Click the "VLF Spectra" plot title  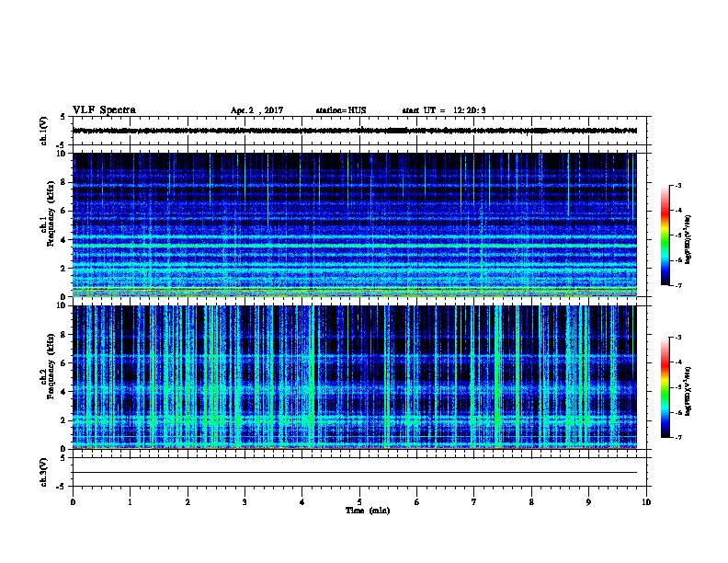[x=104, y=110]
